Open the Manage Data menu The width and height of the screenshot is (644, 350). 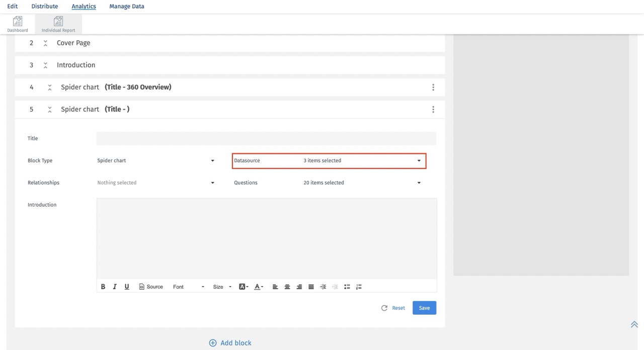coord(126,6)
